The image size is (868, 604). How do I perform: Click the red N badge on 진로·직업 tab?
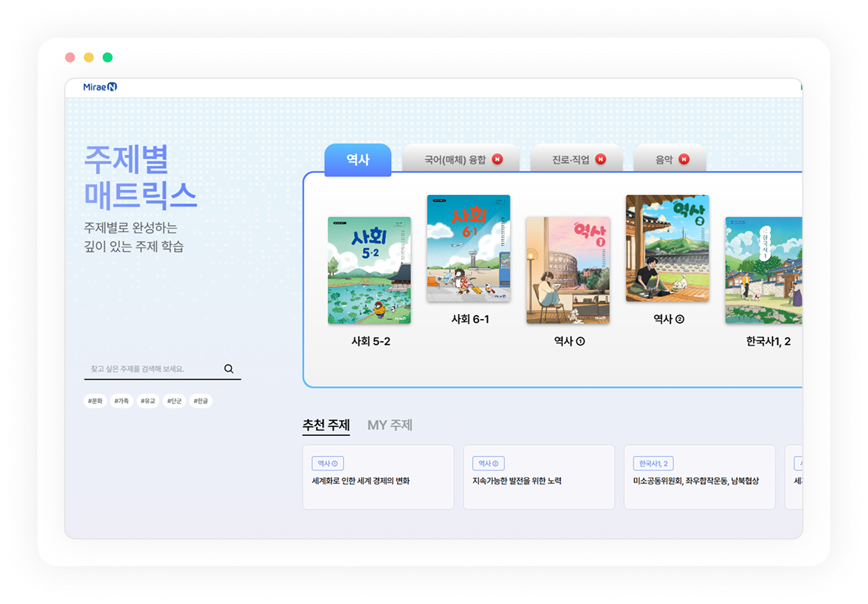click(600, 160)
